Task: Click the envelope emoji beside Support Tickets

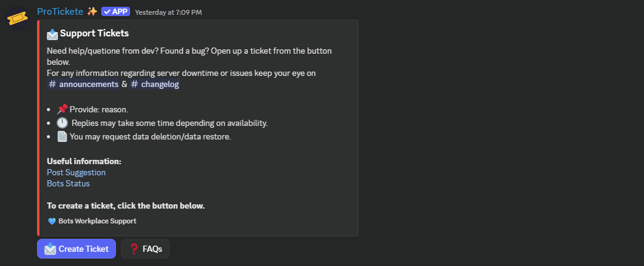Action: click(x=52, y=33)
